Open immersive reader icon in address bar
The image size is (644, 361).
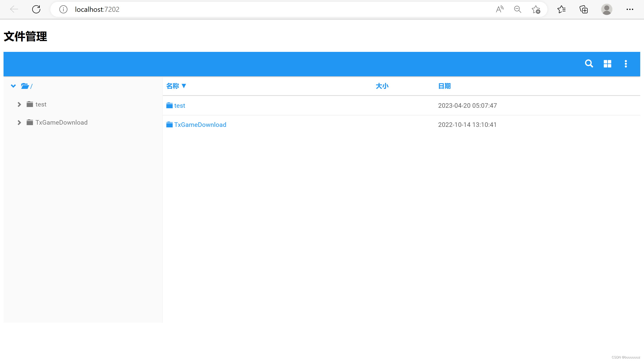pyautogui.click(x=499, y=9)
